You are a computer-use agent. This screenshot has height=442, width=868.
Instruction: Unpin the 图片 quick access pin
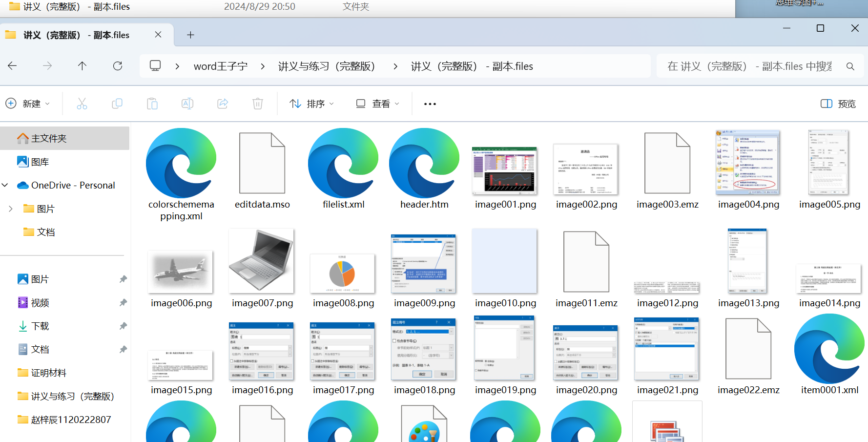(x=123, y=279)
